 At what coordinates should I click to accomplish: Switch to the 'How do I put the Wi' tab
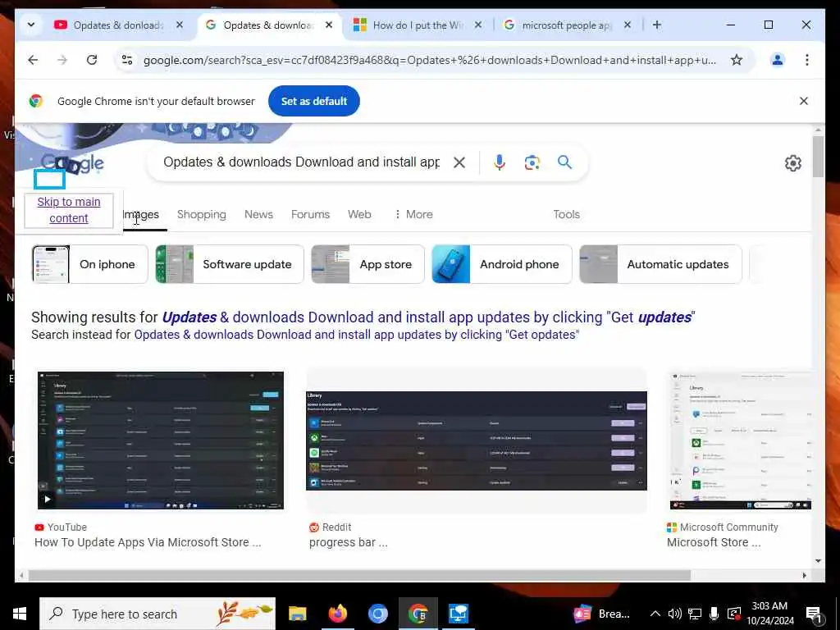click(418, 25)
